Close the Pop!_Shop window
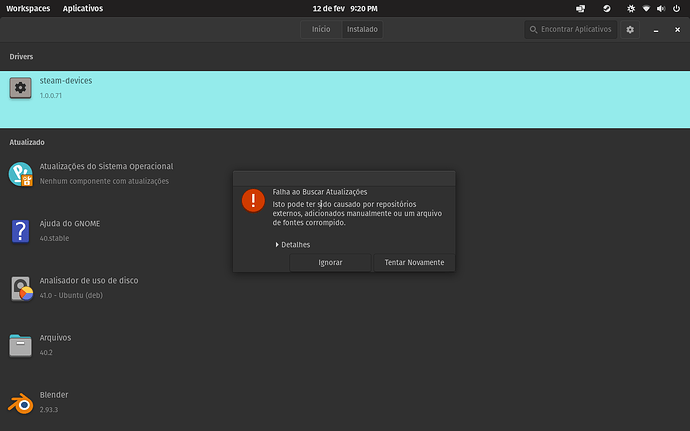Viewport: 690px width, 431px height. click(677, 29)
